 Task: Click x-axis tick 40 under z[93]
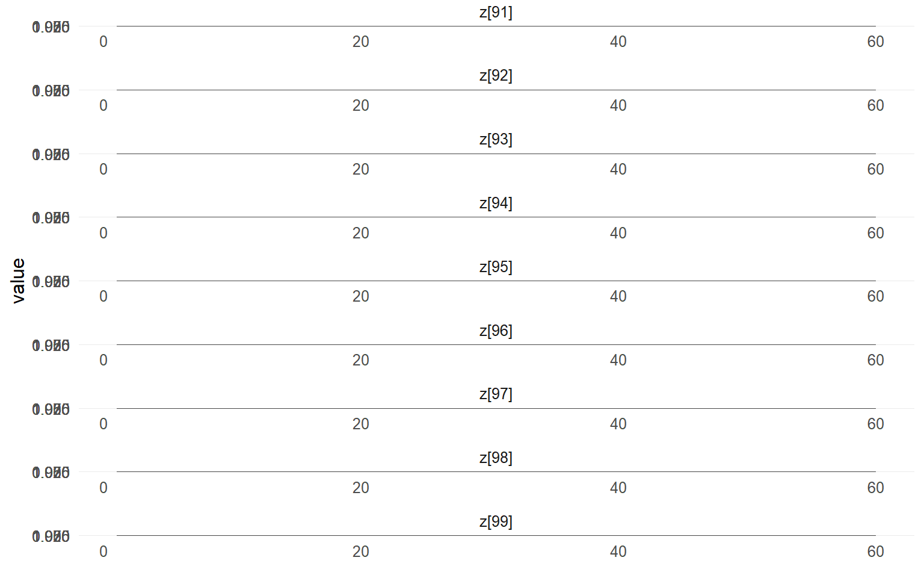coord(618,170)
